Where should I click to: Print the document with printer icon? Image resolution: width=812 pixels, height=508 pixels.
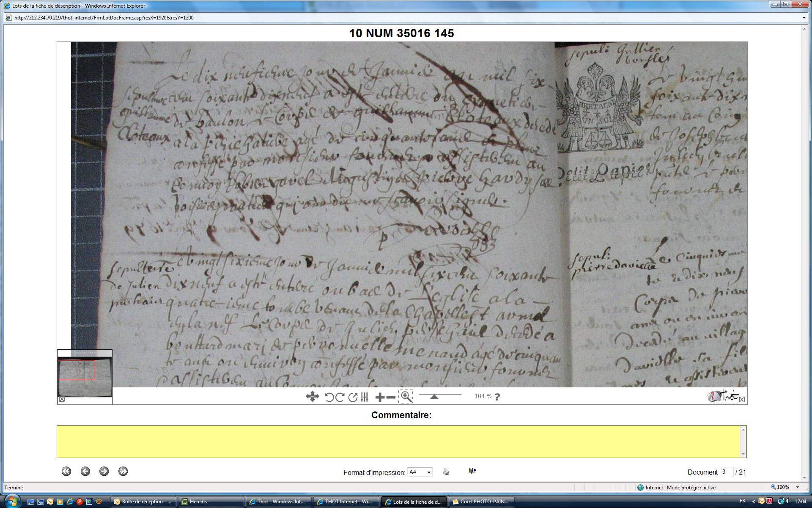pyautogui.click(x=446, y=472)
